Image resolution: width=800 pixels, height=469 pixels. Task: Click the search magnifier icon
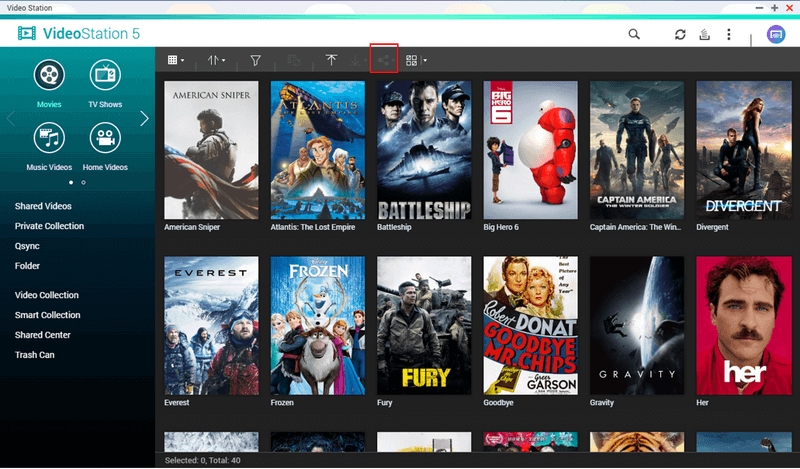point(634,34)
